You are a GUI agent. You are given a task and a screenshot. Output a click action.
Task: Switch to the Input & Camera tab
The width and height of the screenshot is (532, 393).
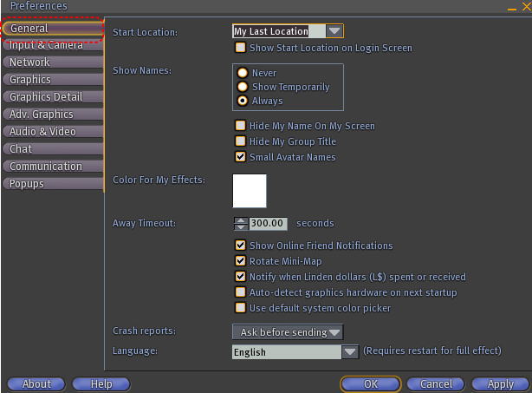(53, 45)
